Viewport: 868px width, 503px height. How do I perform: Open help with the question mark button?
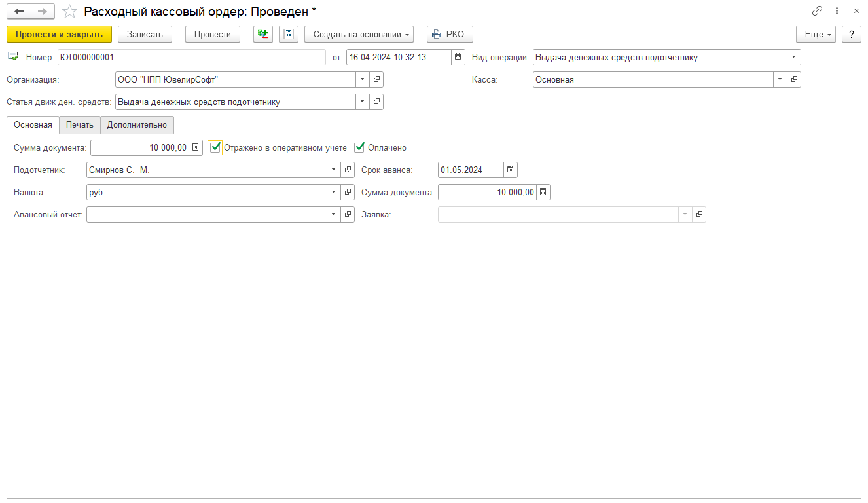point(852,34)
